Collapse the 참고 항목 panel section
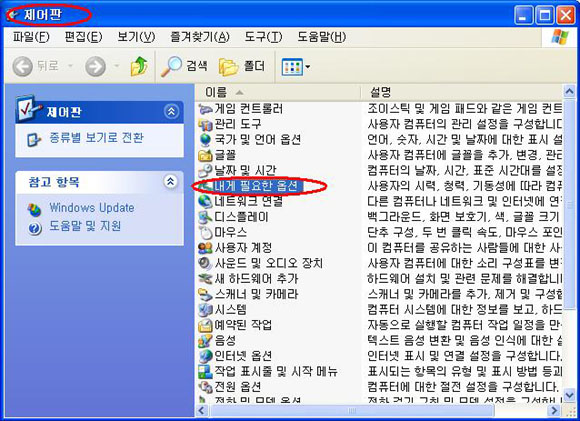The width and height of the screenshot is (580, 421). (x=171, y=181)
